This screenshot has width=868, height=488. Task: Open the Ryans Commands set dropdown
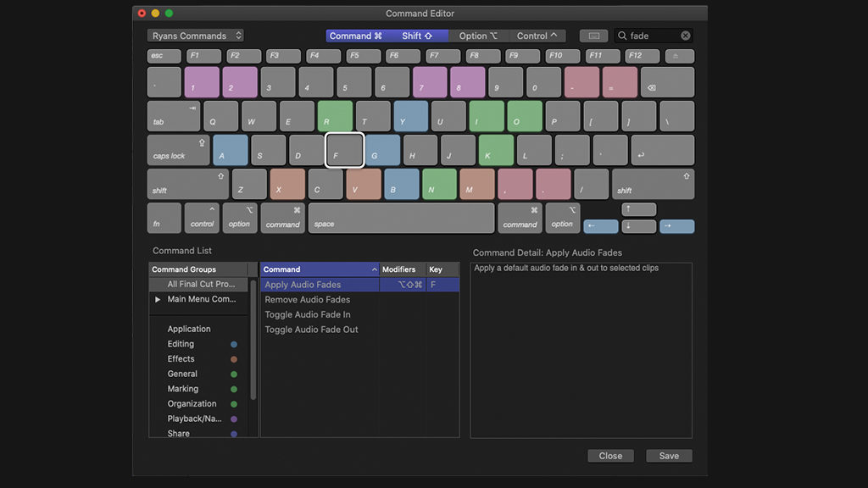tap(196, 36)
